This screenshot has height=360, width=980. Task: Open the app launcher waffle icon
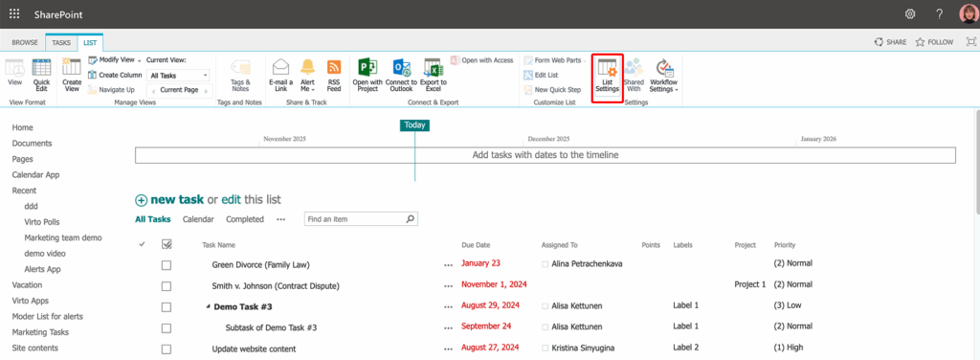pyautogui.click(x=14, y=13)
